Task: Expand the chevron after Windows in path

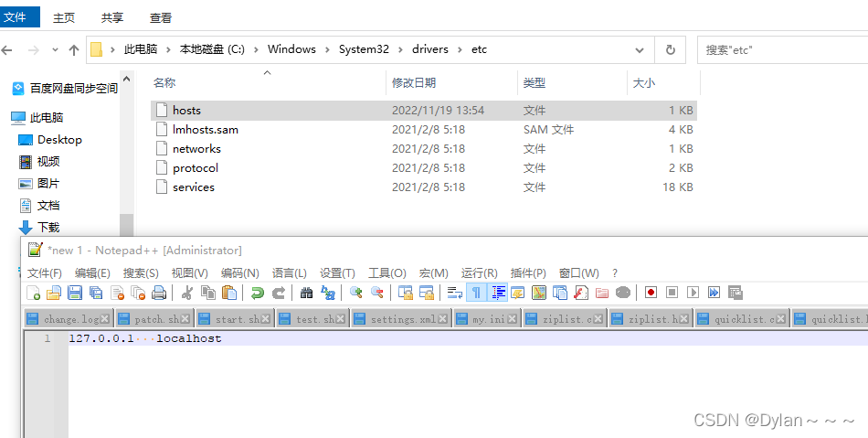Action: pyautogui.click(x=327, y=49)
